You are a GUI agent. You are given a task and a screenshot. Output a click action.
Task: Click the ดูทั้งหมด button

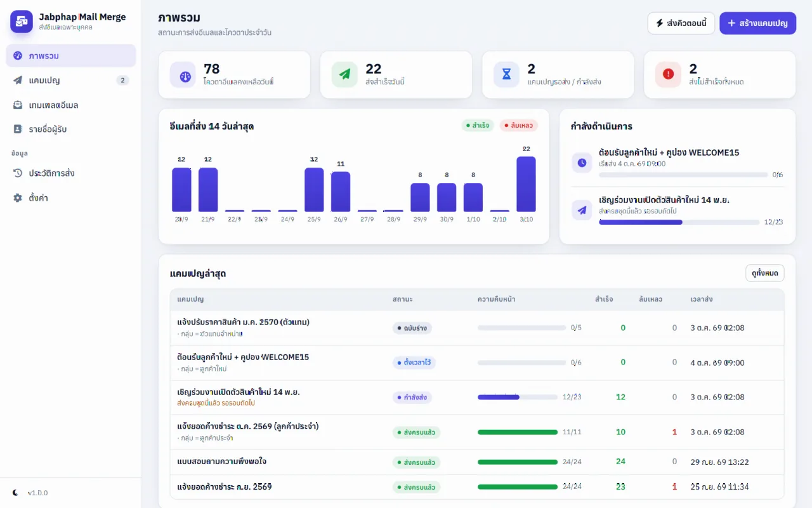[765, 273]
